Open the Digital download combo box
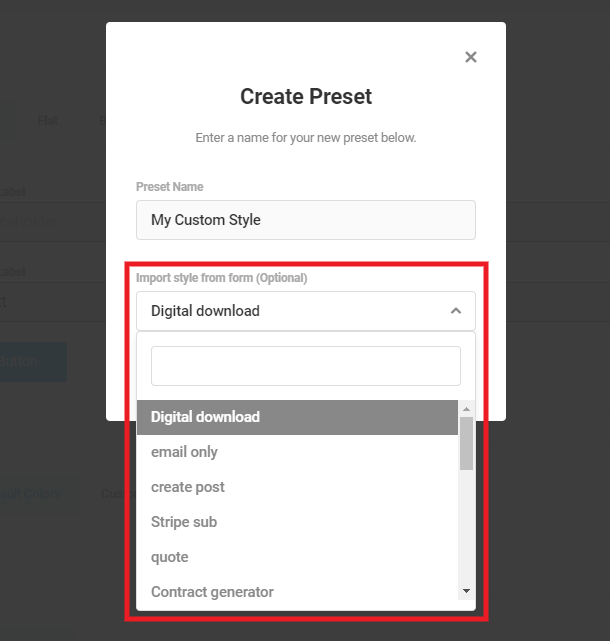Viewport: 610px width, 641px height. tap(305, 311)
